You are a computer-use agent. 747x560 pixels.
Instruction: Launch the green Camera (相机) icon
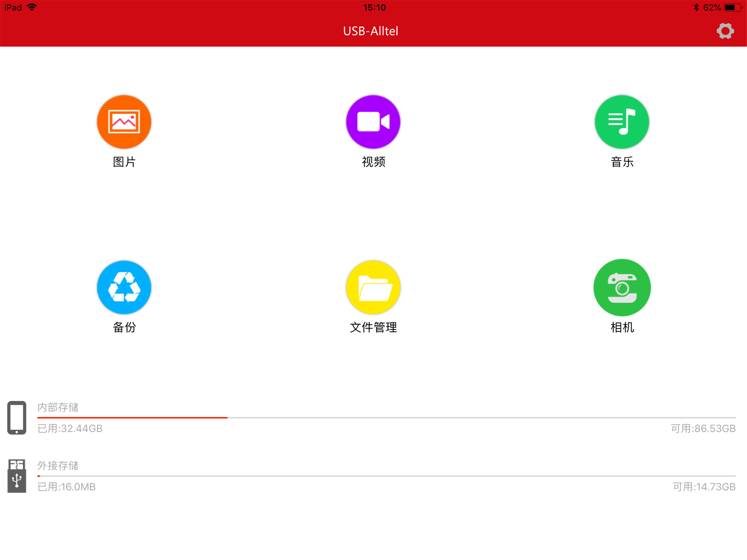point(622,287)
